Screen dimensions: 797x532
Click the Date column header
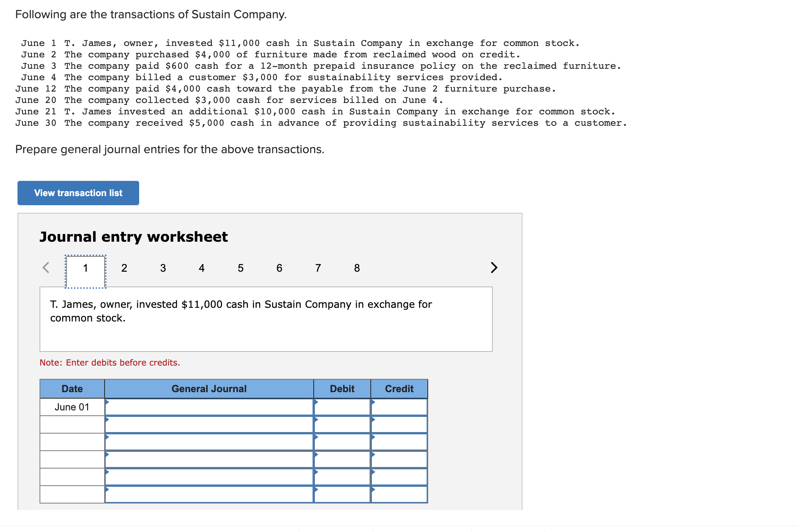(x=72, y=389)
